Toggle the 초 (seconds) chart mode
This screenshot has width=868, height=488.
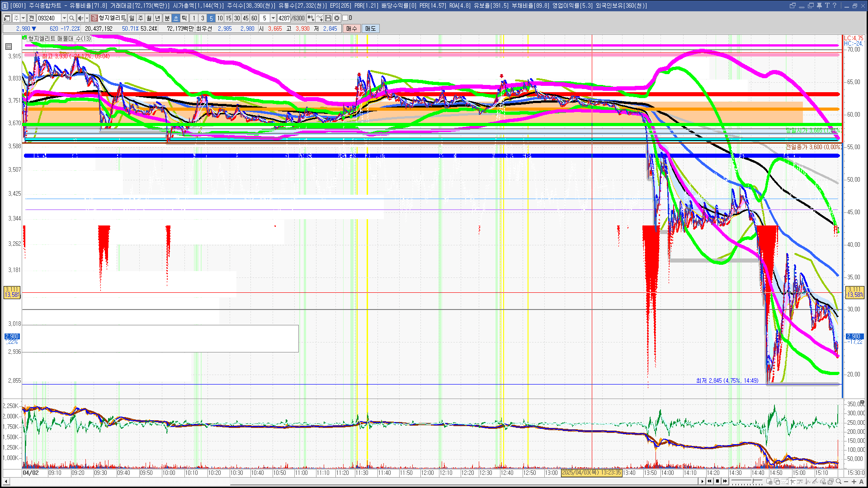point(176,18)
